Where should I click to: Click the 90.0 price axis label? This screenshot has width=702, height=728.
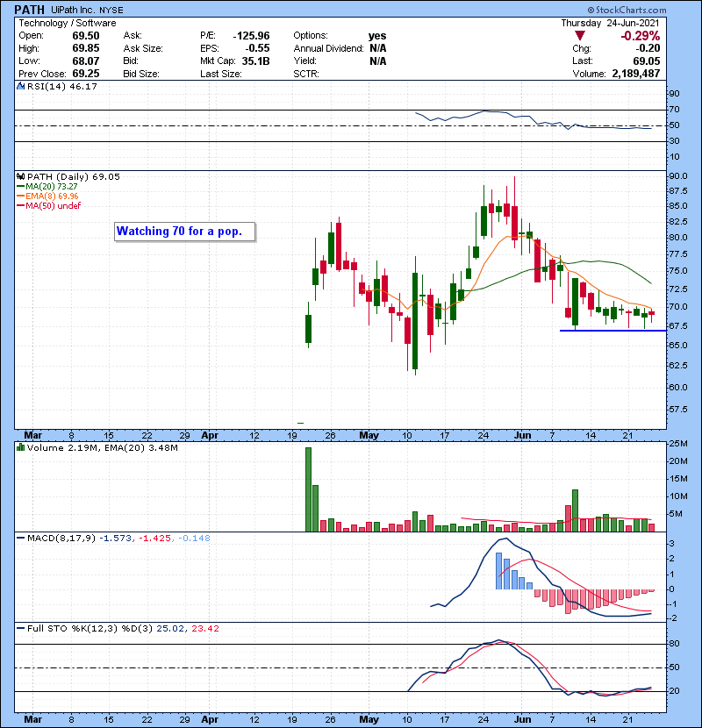pos(677,176)
